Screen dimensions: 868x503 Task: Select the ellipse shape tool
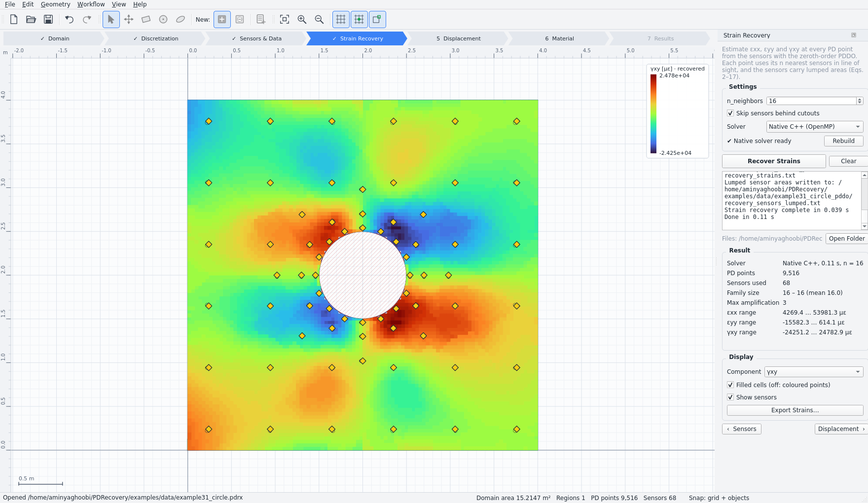pos(181,19)
